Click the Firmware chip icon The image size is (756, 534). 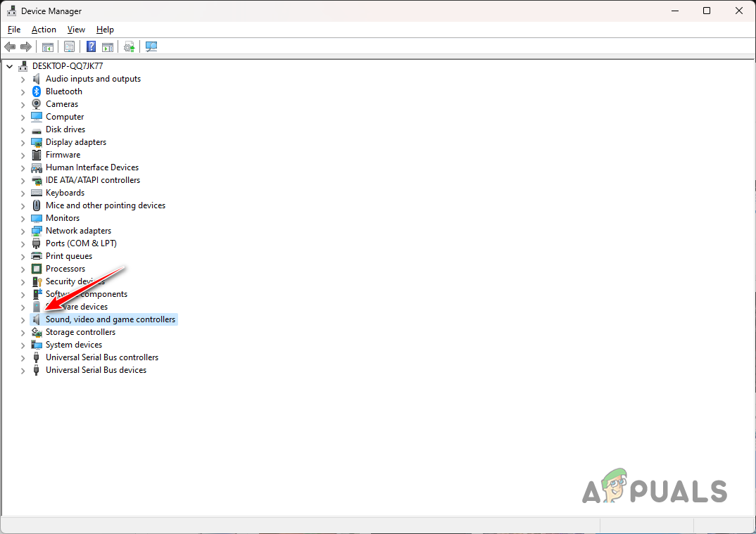coord(37,155)
